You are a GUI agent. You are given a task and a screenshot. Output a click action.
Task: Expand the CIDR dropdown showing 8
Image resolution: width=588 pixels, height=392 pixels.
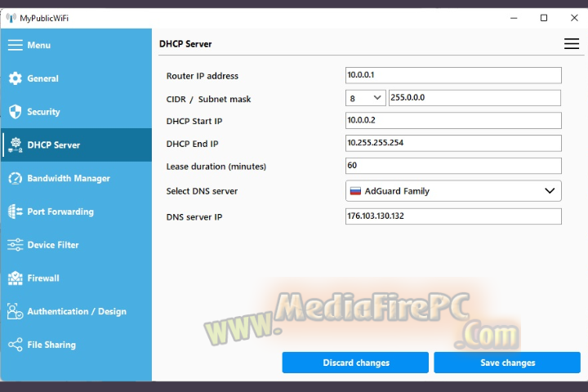(x=365, y=98)
